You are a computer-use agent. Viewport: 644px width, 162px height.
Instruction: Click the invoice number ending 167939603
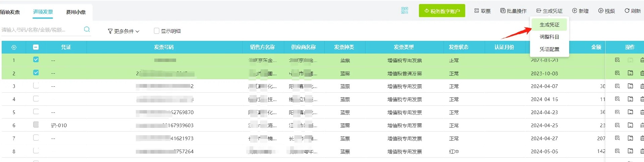(165, 126)
